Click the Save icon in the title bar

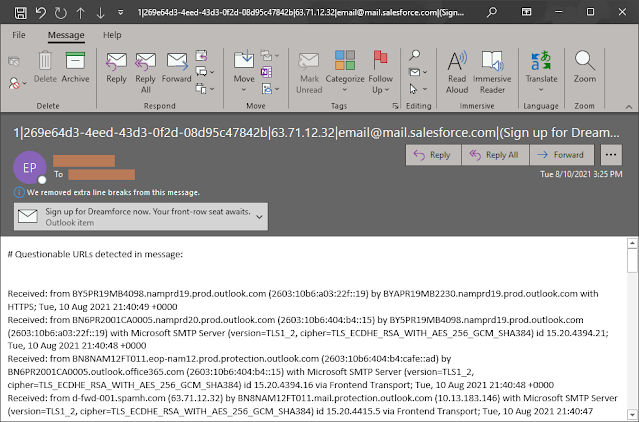tap(21, 13)
